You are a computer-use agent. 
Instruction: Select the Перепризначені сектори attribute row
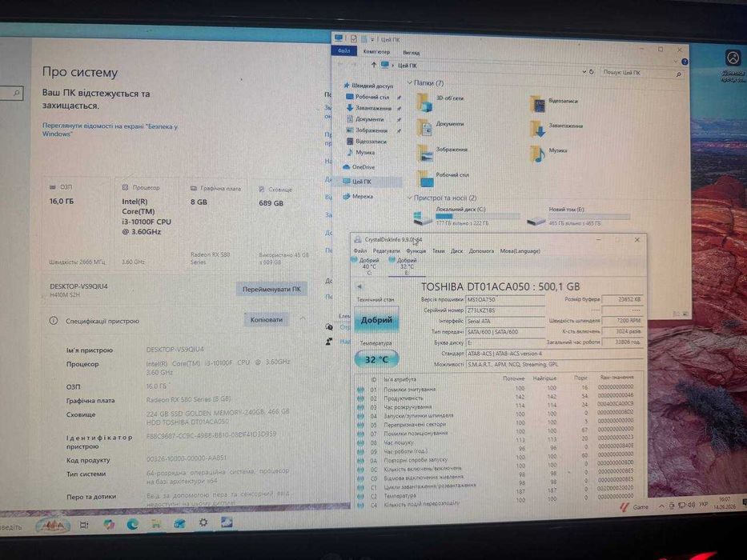[496, 424]
